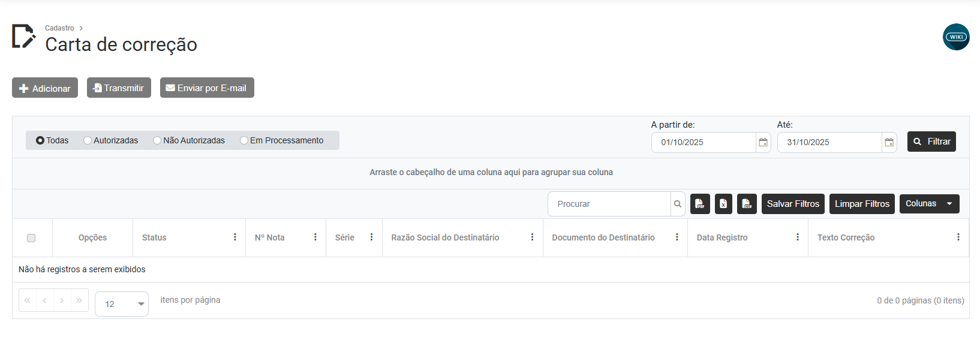Image resolution: width=980 pixels, height=352 pixels.
Task: Click the Opções column header
Action: point(92,237)
